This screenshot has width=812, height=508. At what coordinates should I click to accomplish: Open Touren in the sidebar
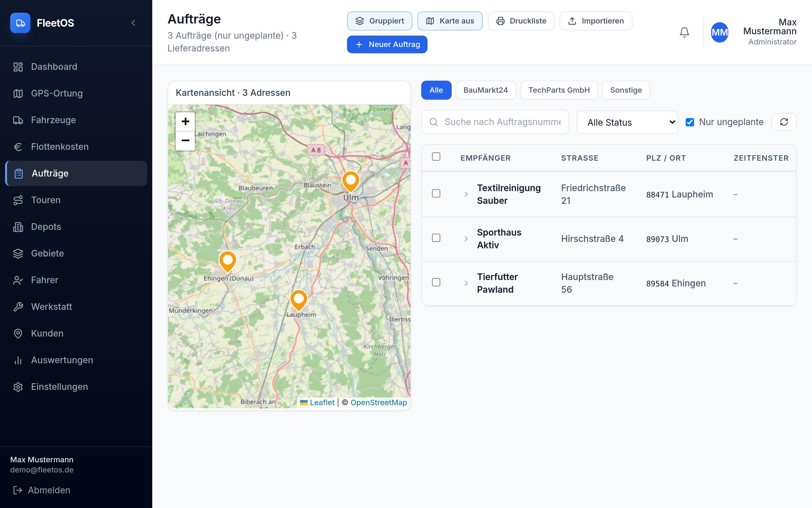76,200
